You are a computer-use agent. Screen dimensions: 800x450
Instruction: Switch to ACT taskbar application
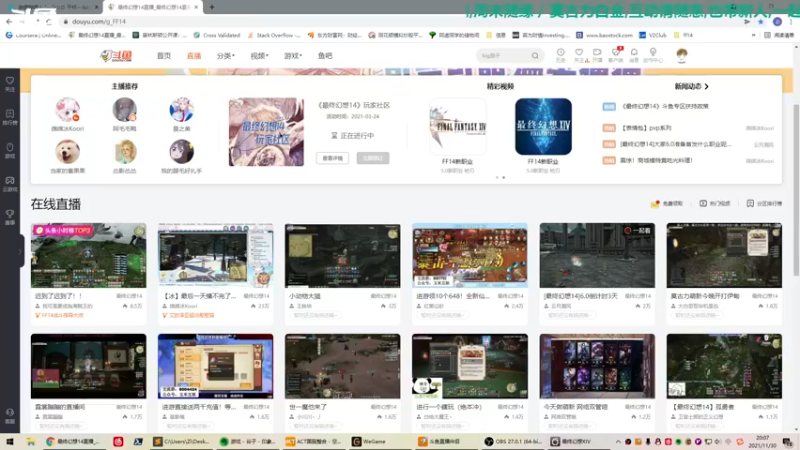pyautogui.click(x=315, y=441)
